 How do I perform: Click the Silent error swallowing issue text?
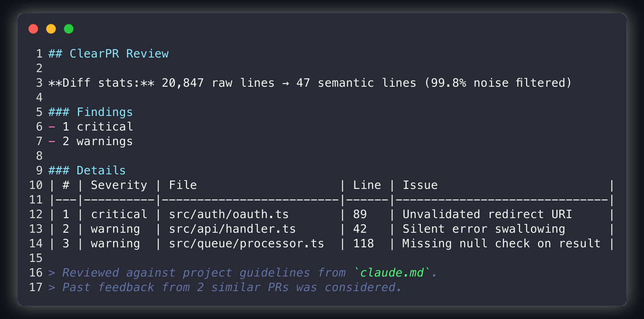[x=483, y=229]
